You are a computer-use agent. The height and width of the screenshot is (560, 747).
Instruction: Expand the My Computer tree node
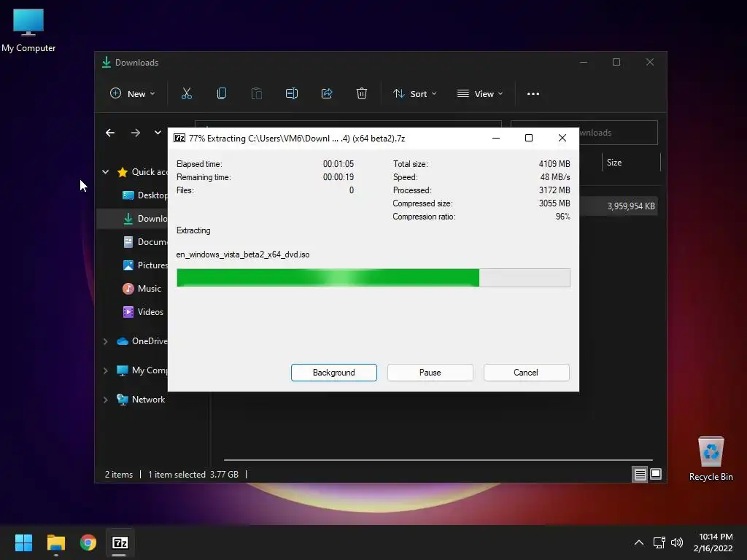point(105,370)
